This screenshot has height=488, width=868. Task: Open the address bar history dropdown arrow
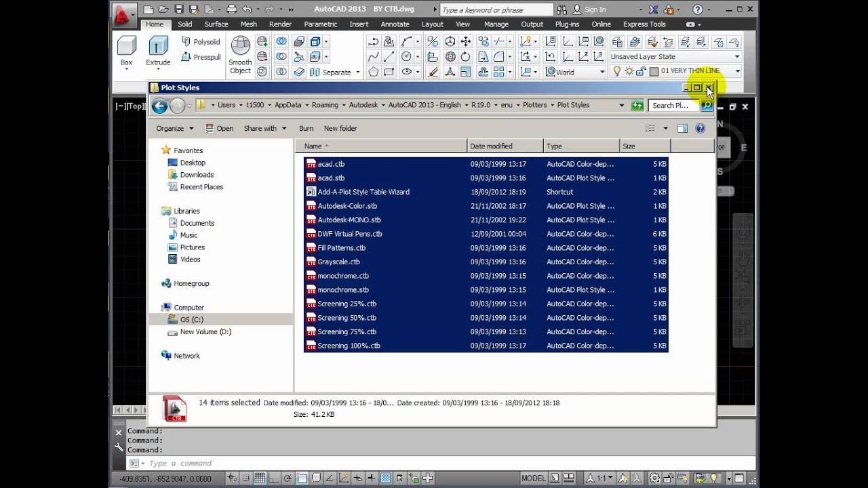tap(621, 105)
